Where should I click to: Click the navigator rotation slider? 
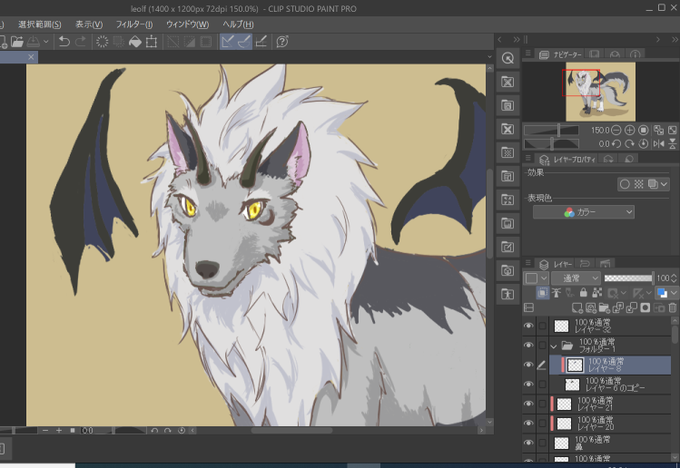(551, 144)
